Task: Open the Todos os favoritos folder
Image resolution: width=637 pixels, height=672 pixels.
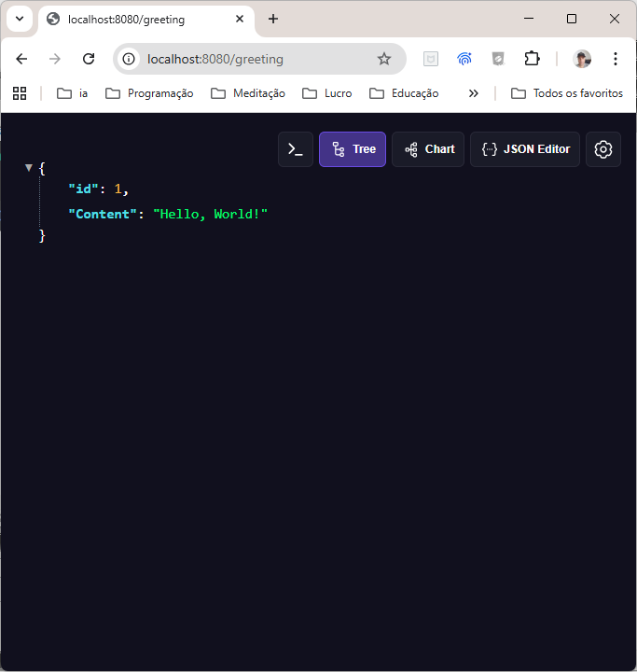Action: [567, 93]
